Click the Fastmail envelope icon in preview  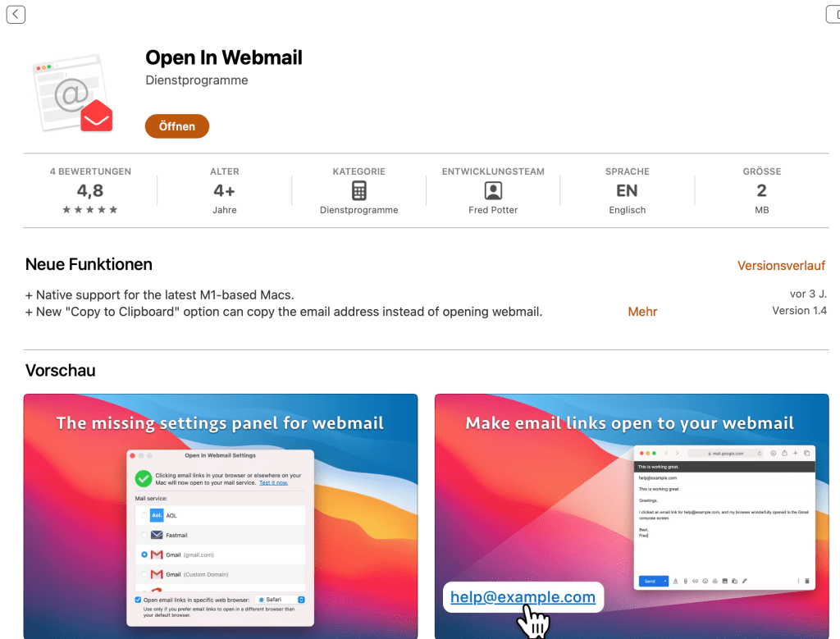157,535
